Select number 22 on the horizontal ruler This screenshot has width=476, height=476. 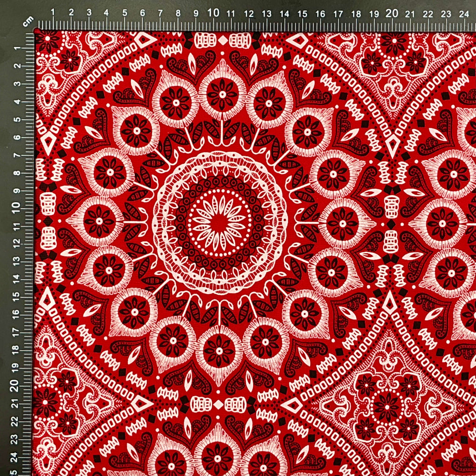pyautogui.click(x=428, y=13)
